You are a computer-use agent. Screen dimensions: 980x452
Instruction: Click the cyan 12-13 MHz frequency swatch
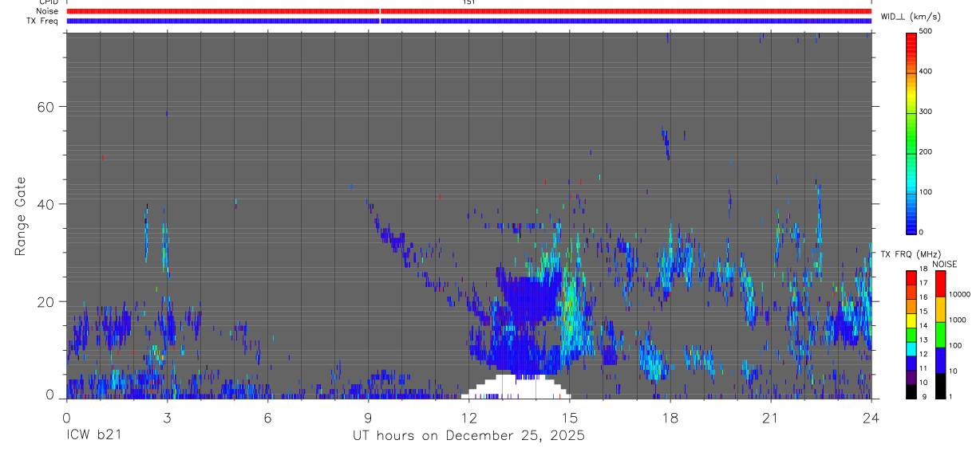point(911,348)
